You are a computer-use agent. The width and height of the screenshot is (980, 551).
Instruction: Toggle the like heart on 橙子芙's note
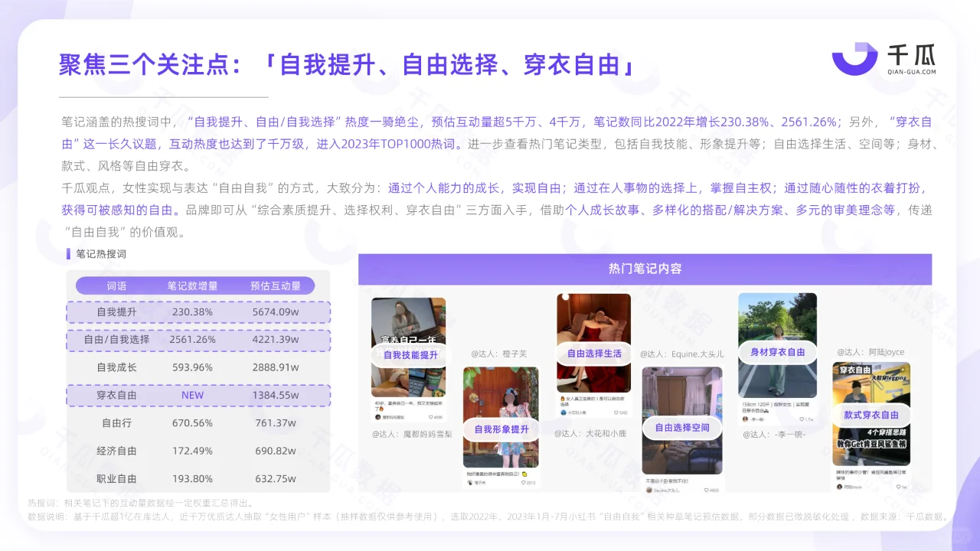click(x=524, y=484)
